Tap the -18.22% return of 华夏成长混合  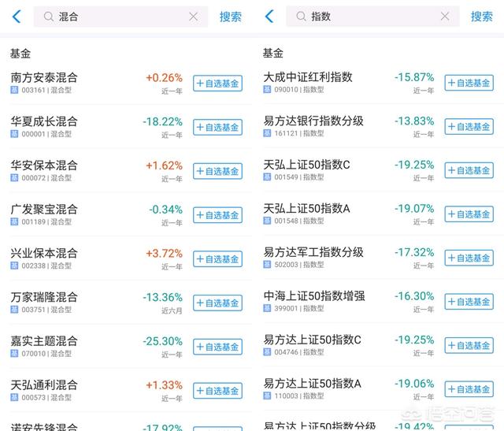tap(163, 122)
